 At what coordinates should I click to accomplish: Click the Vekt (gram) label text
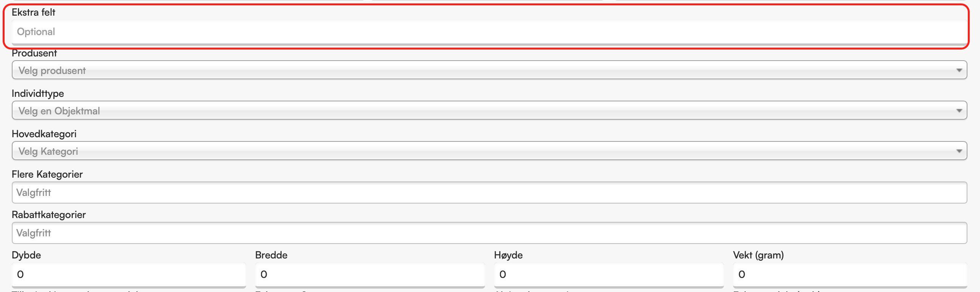point(758,255)
